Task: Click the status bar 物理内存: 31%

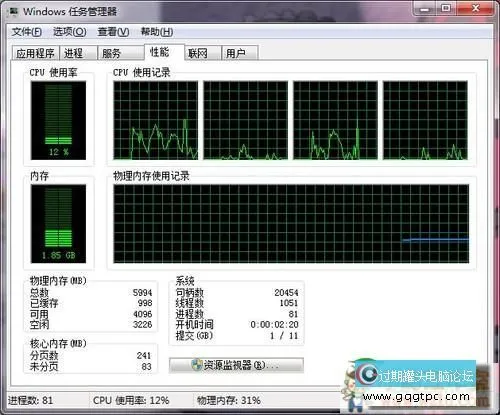Action: (229, 400)
